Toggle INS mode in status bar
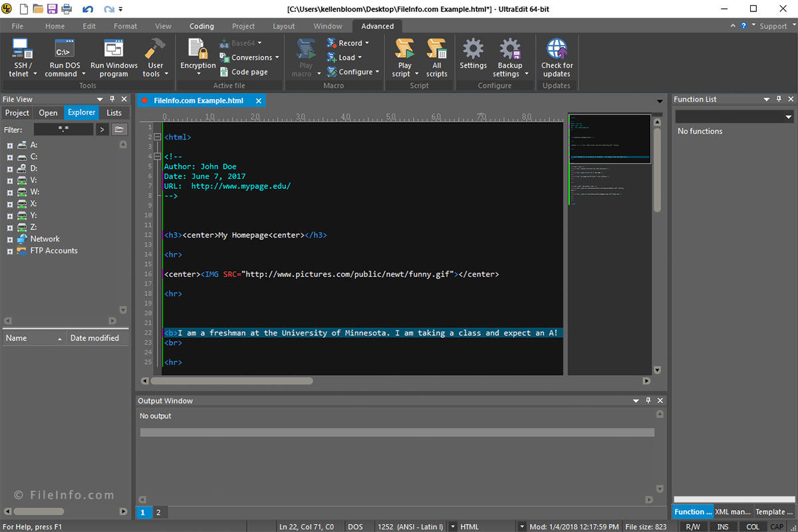798x532 pixels. tap(723, 526)
